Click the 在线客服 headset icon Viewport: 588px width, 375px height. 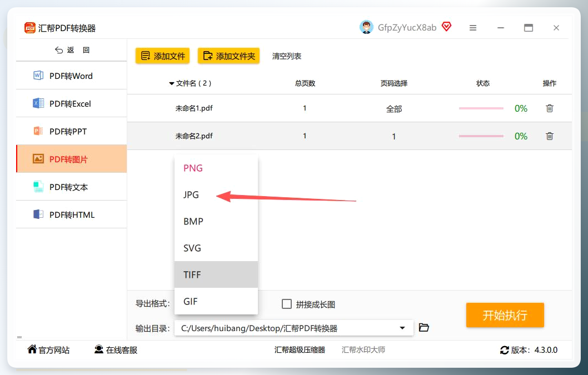[99, 349]
